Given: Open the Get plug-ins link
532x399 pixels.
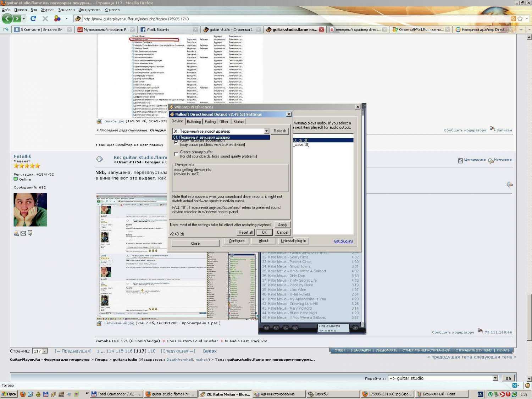Looking at the screenshot, I should [343, 241].
